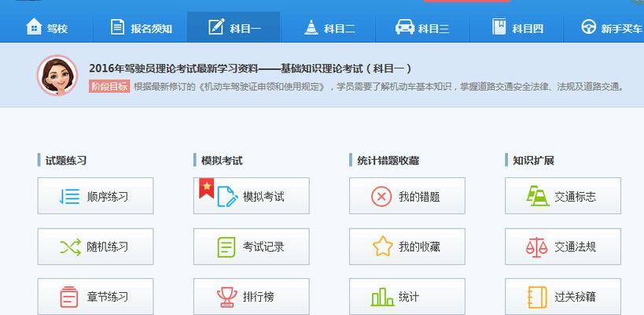Click the traffic cone icon beside 科目二
The image size is (644, 315).
311,27
